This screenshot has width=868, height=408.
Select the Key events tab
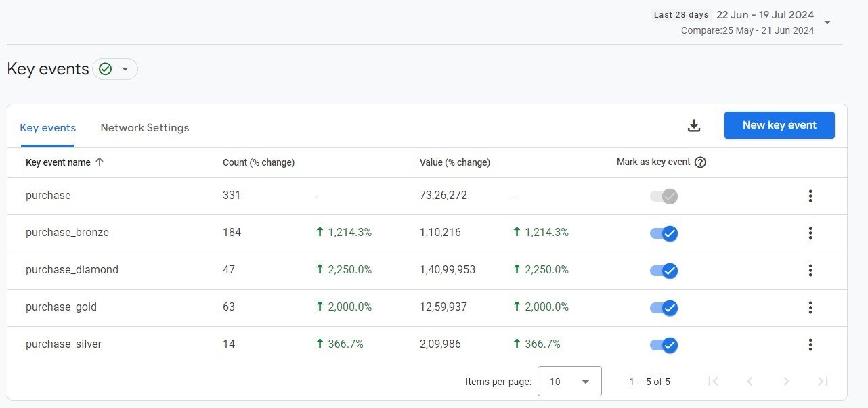[47, 127]
